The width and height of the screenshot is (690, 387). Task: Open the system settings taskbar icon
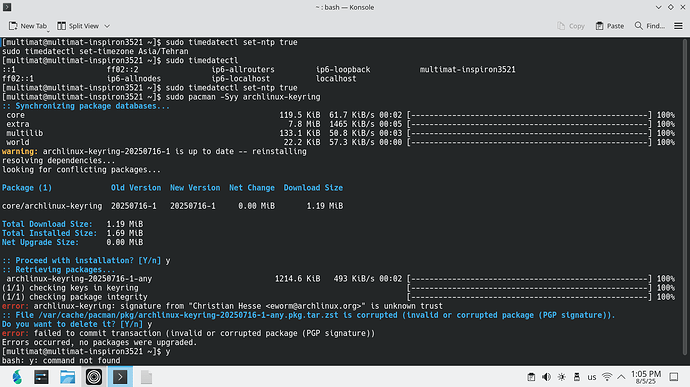pos(41,377)
